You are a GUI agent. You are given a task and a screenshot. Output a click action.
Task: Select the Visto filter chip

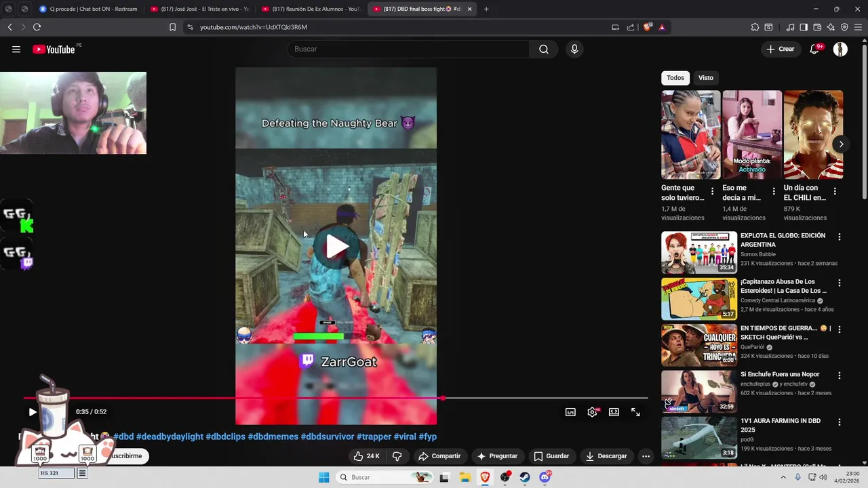click(706, 78)
